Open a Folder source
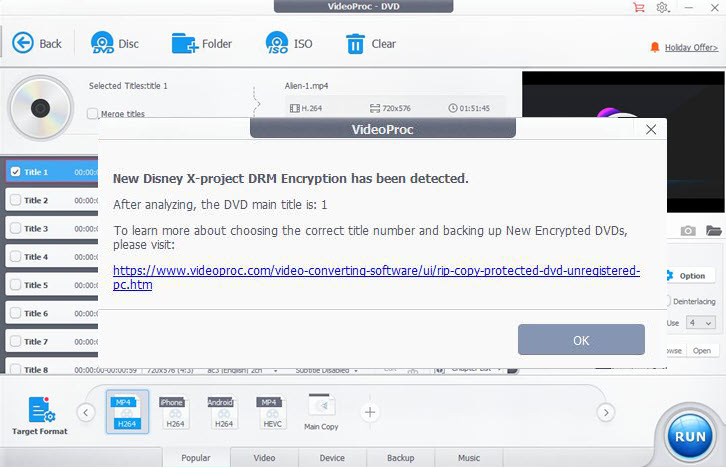 [x=185, y=44]
